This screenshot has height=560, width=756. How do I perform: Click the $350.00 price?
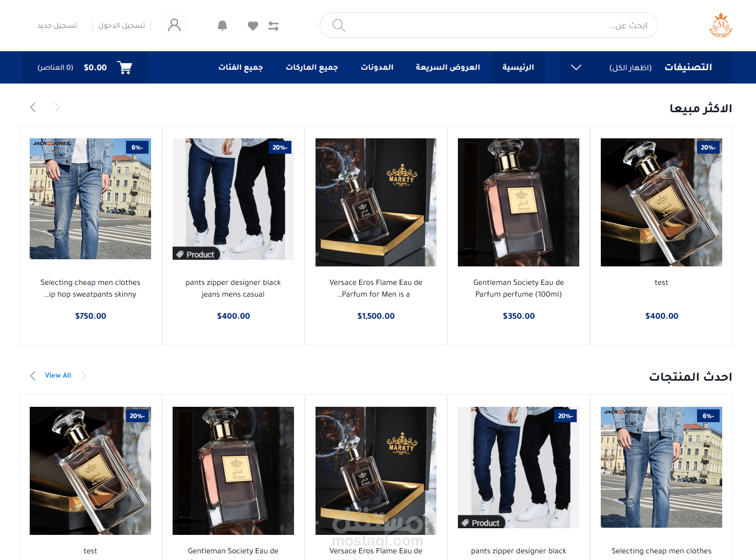point(519,316)
